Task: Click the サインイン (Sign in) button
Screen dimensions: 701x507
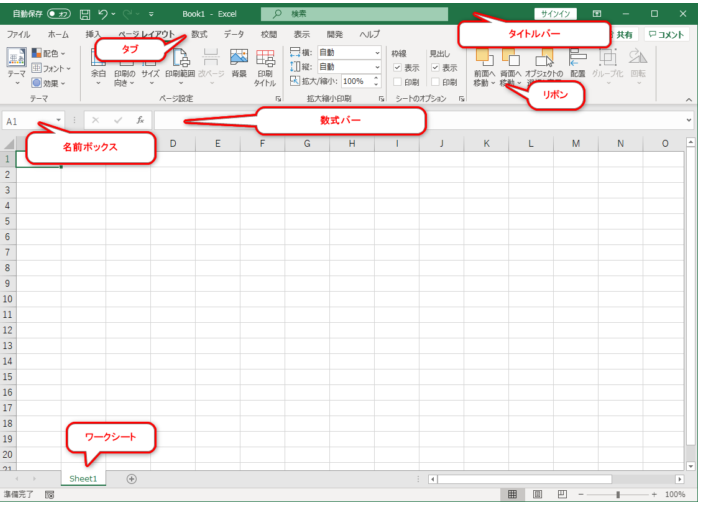Action: point(555,14)
